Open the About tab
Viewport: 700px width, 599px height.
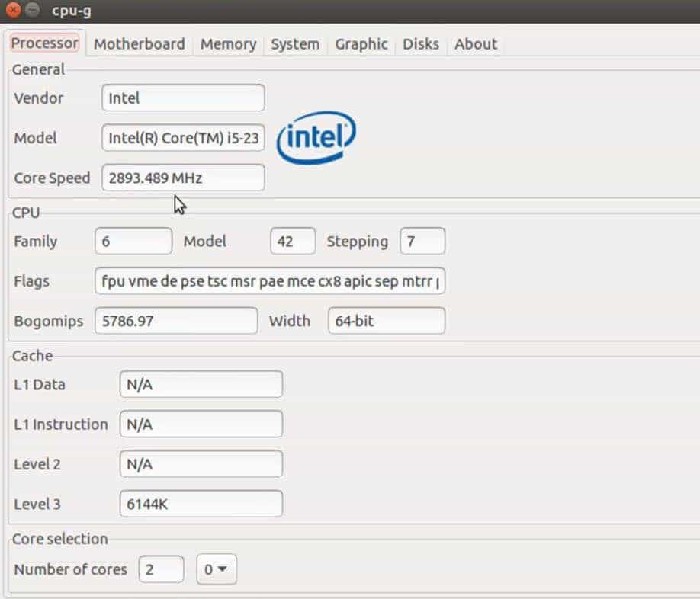(x=476, y=44)
